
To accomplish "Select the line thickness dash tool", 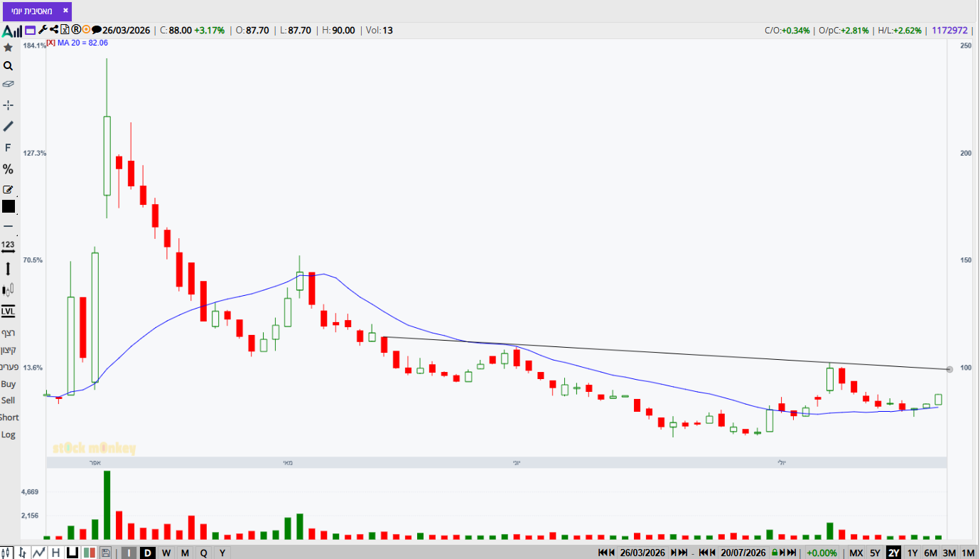I will coord(8,226).
